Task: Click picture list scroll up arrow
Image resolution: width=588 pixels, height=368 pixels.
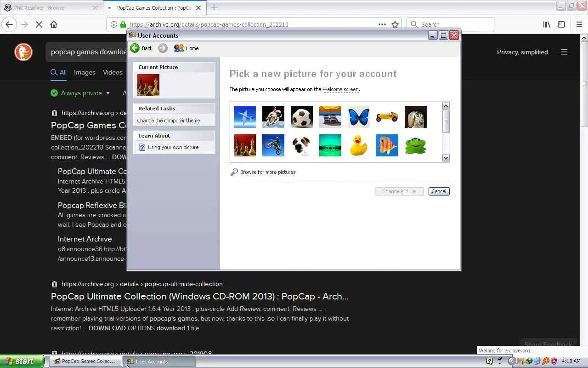Action: point(446,106)
